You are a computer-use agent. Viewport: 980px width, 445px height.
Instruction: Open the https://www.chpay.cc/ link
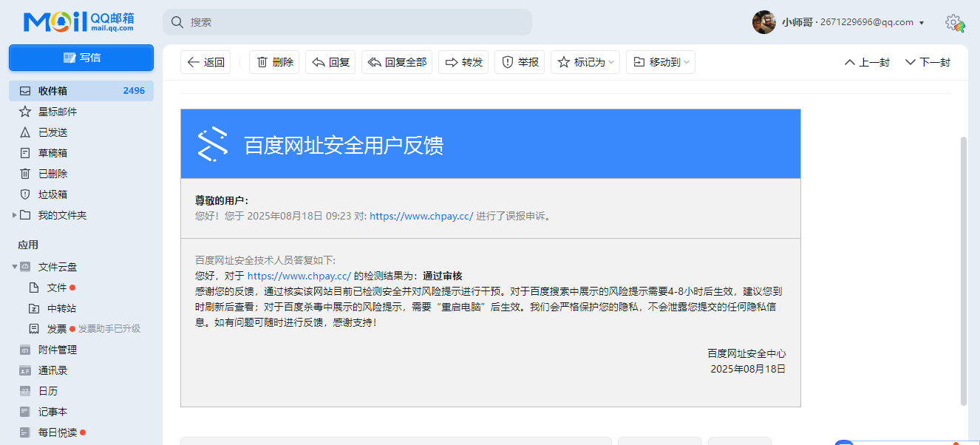(421, 216)
